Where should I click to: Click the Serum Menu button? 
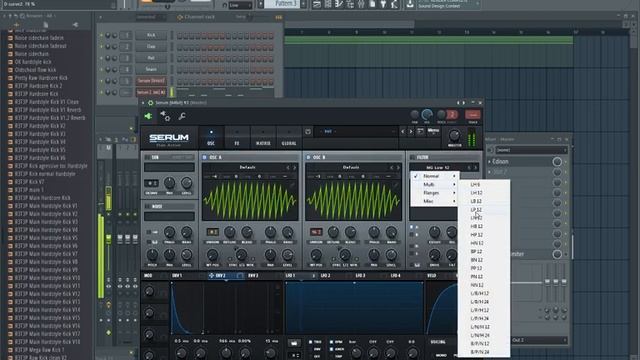click(433, 131)
